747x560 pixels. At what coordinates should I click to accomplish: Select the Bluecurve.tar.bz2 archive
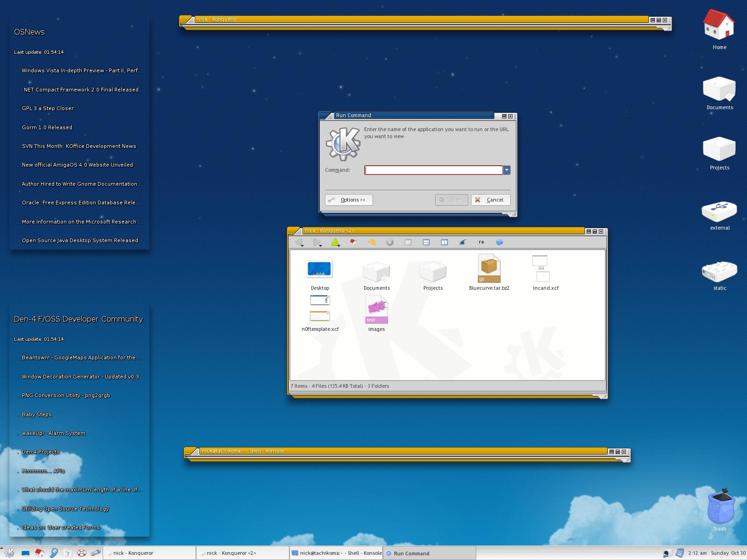[x=489, y=273]
